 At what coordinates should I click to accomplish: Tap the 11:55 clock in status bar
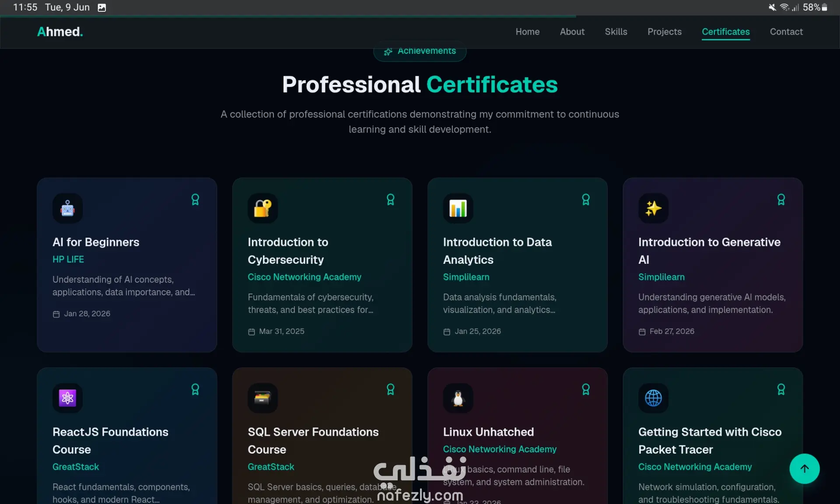coord(25,7)
